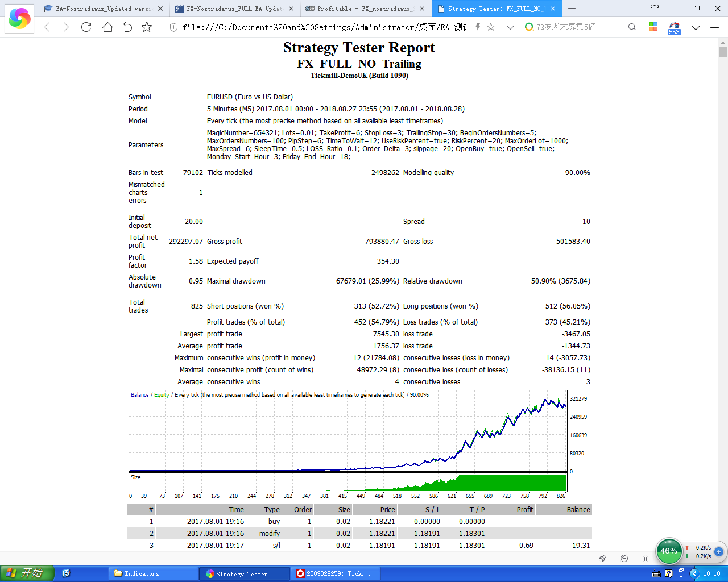Open the skin shirt icon in title bar
This screenshot has width=728, height=582.
[655, 9]
